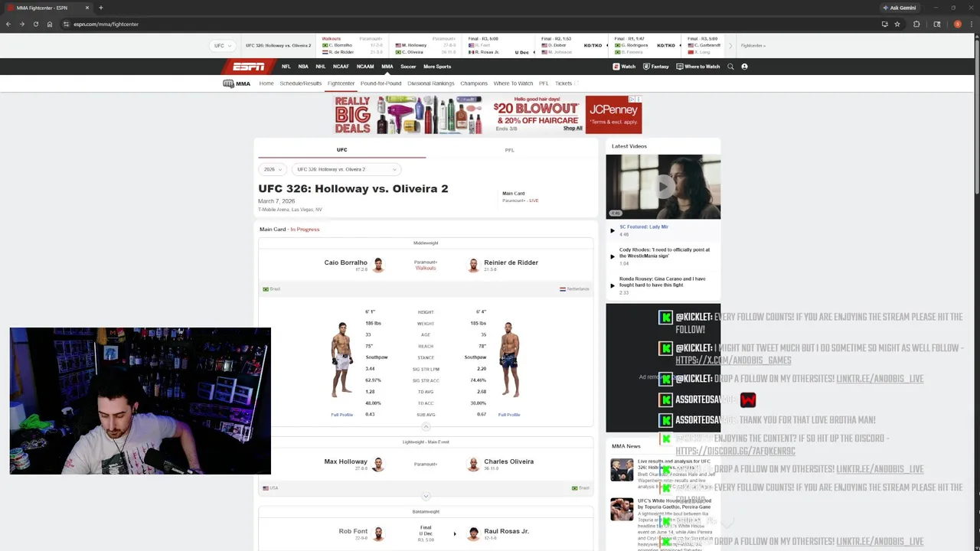Open the UFC 326 event dropdown
Screen dimensions: 980x551
[x=346, y=169]
